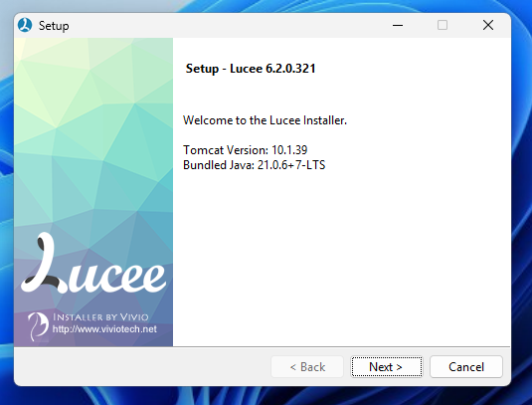This screenshot has width=532, height=405.
Task: Click the "Bundled Java: 21.0.6+7-LTS" line
Action: click(x=255, y=165)
